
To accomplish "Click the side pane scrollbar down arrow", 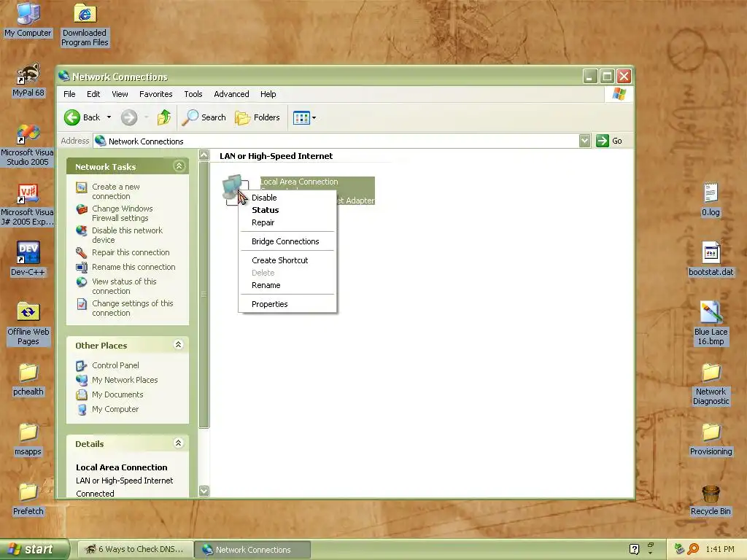I will [x=204, y=491].
